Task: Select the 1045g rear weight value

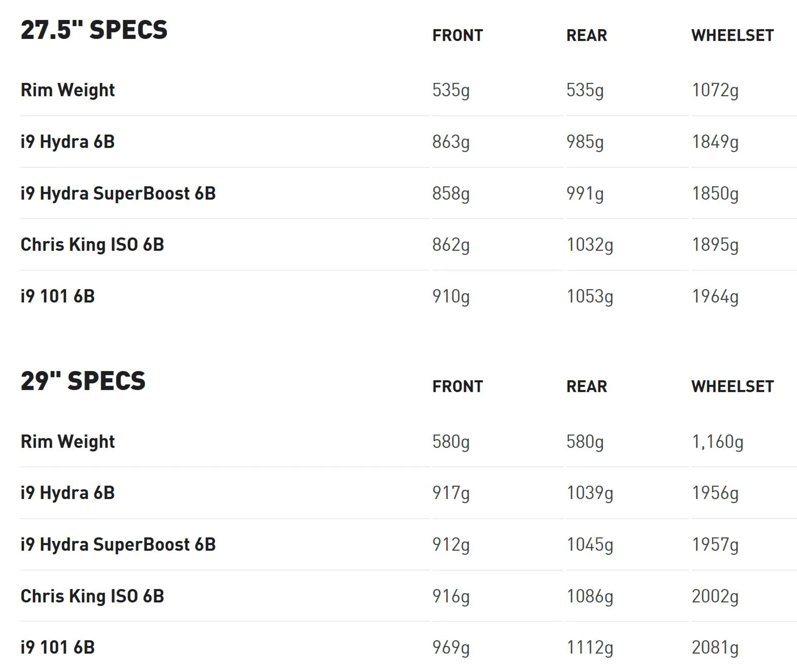Action: tap(590, 545)
